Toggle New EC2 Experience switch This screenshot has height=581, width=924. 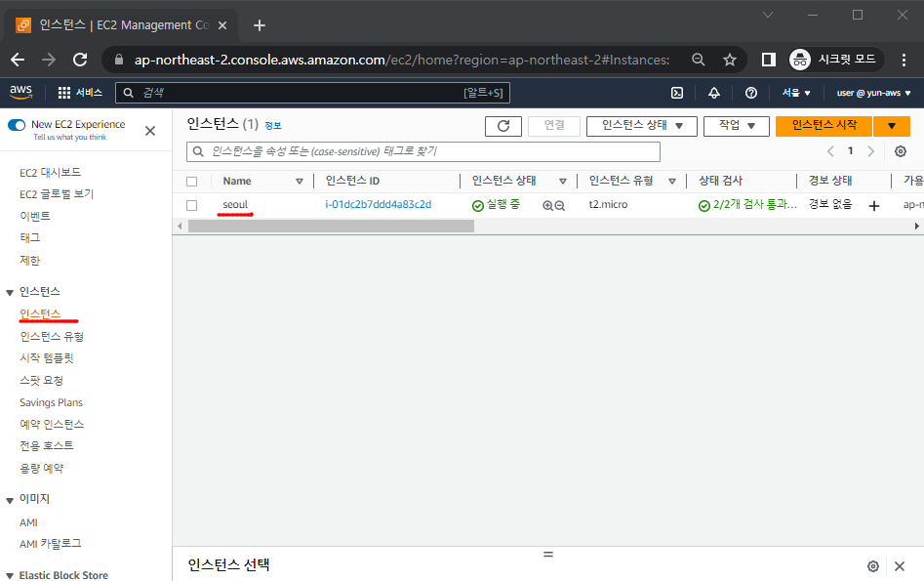pyautogui.click(x=17, y=124)
